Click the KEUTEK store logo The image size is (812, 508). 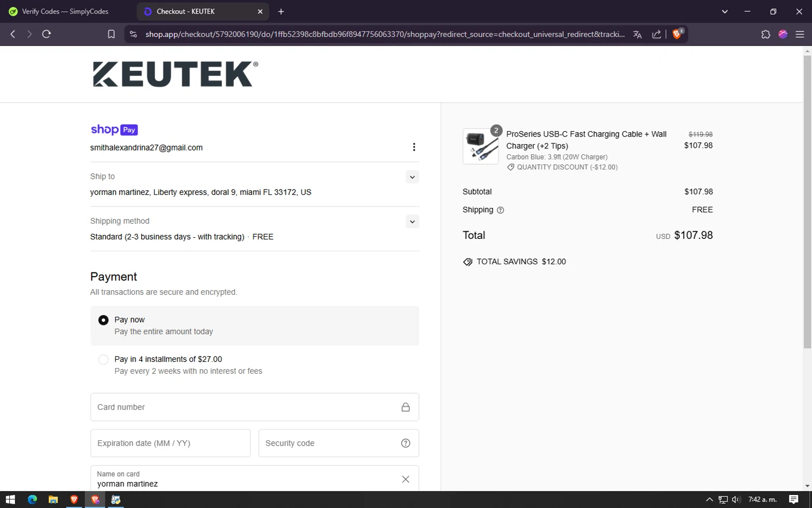click(175, 74)
